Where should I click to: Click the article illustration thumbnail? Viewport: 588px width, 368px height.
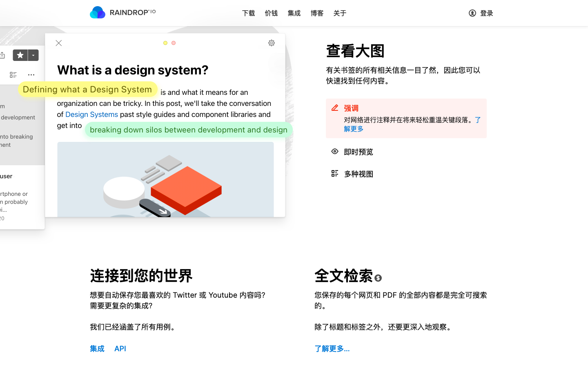point(165,179)
